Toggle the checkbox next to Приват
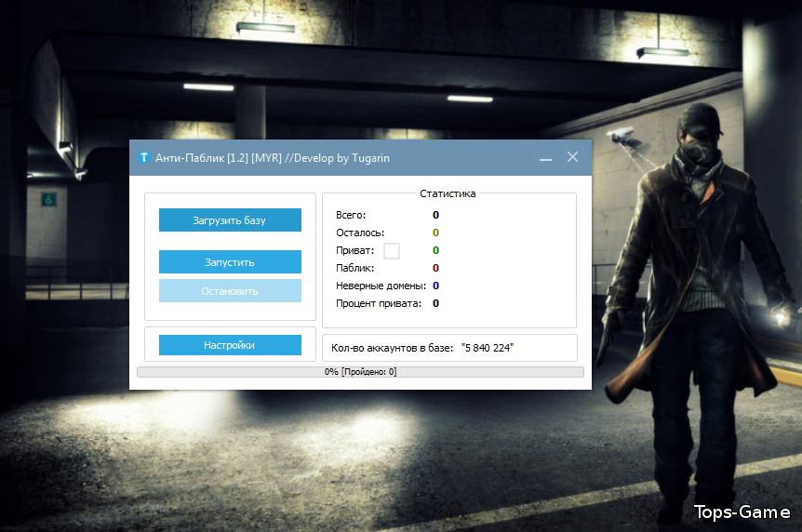The height and width of the screenshot is (532, 802). [x=392, y=251]
